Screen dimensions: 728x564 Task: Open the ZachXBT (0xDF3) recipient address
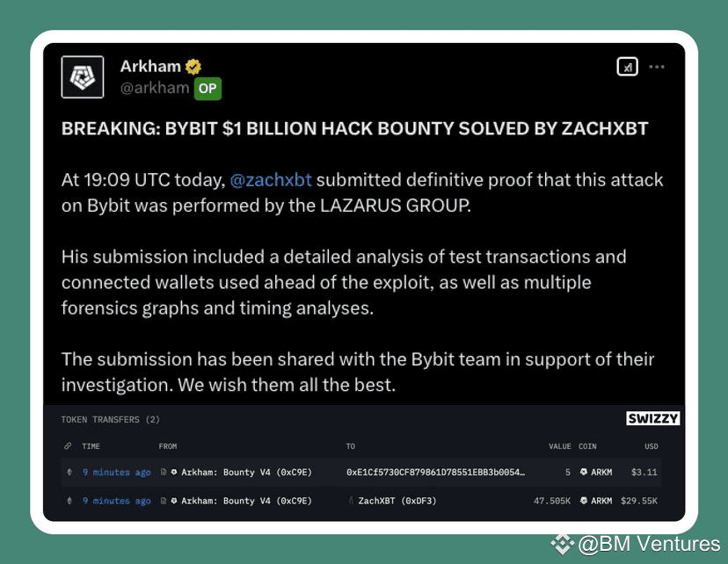[x=397, y=501]
